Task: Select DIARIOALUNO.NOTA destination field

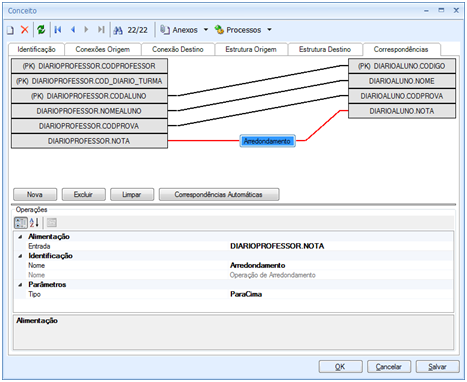Action: coord(402,111)
